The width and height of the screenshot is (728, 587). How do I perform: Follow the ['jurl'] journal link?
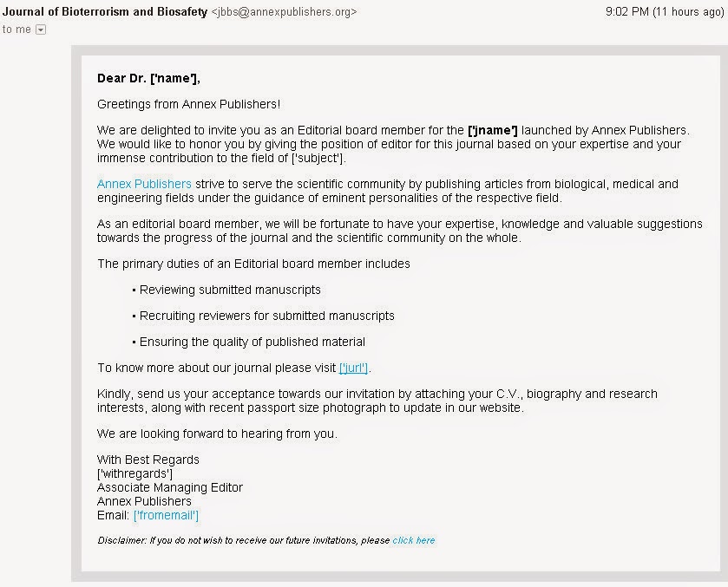tap(353, 368)
